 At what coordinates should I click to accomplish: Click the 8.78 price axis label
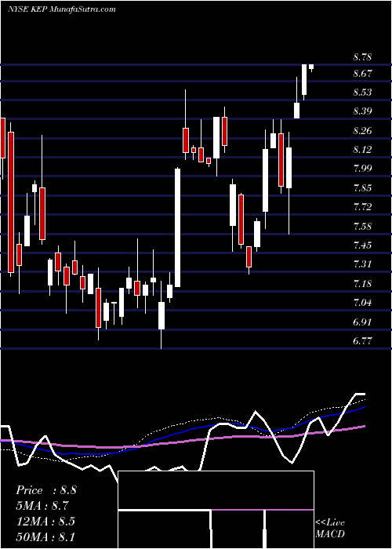point(362,56)
